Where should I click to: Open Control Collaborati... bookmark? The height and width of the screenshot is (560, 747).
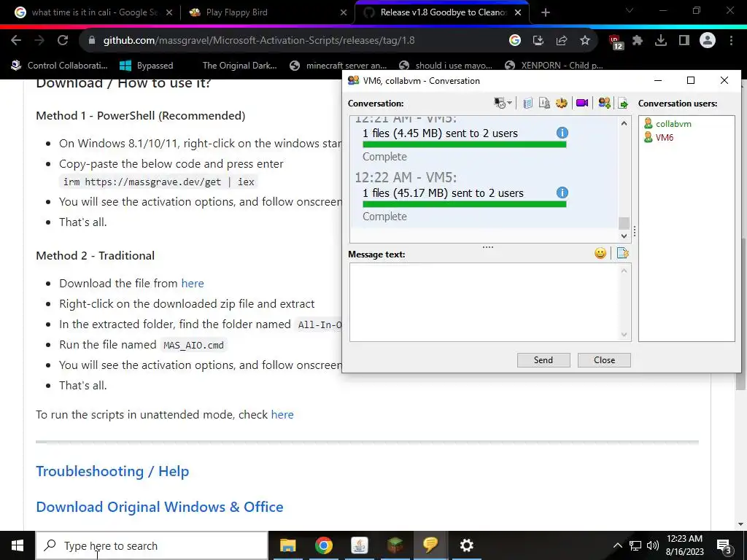[60, 65]
